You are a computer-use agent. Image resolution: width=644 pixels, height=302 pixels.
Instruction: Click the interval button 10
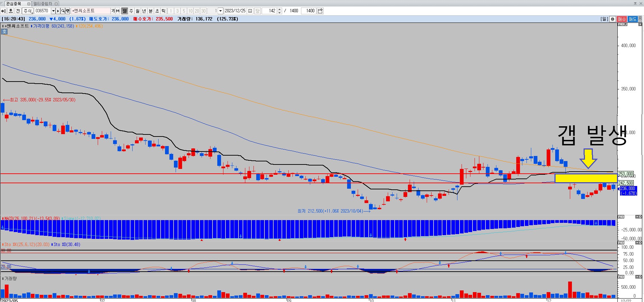pos(190,11)
